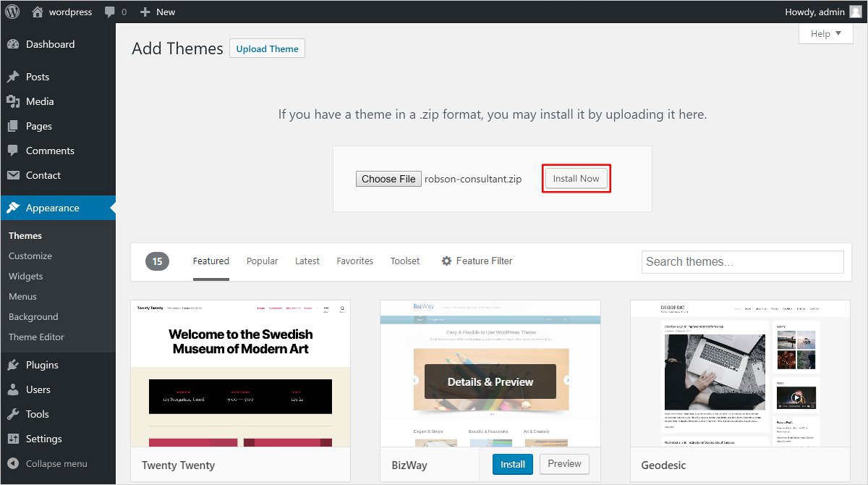Click Details & Preview on BizWay
This screenshot has width=868, height=485.
click(x=490, y=381)
